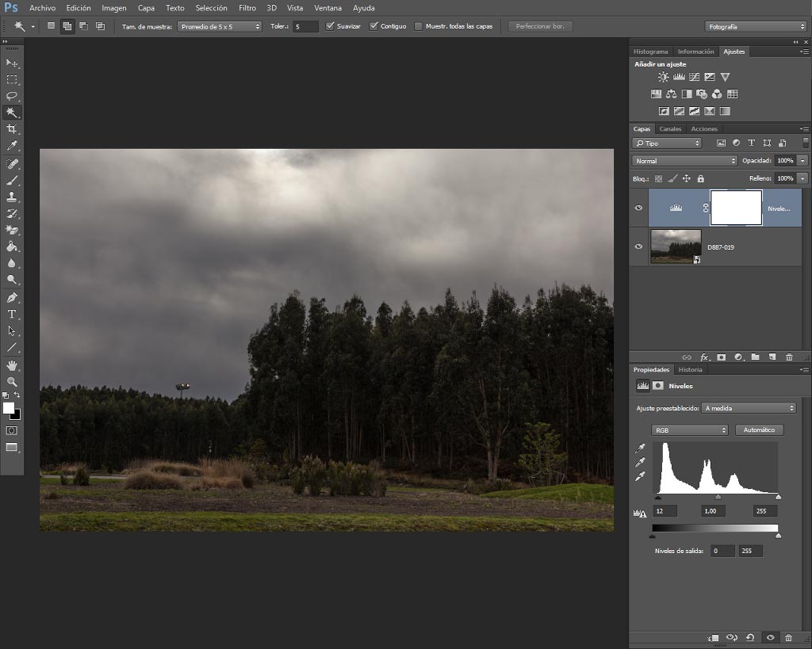Switch to the Canales tab
The image size is (812, 649).
point(670,129)
